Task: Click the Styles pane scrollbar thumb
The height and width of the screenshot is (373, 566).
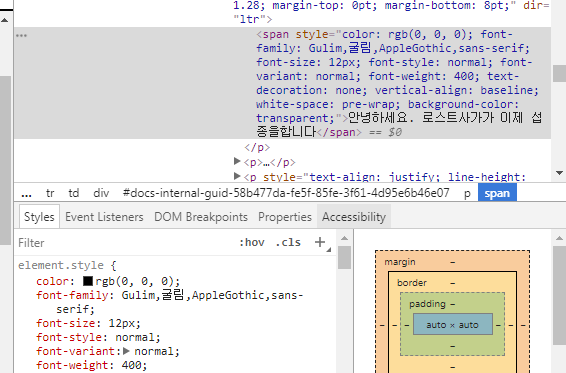Action: [x=344, y=257]
